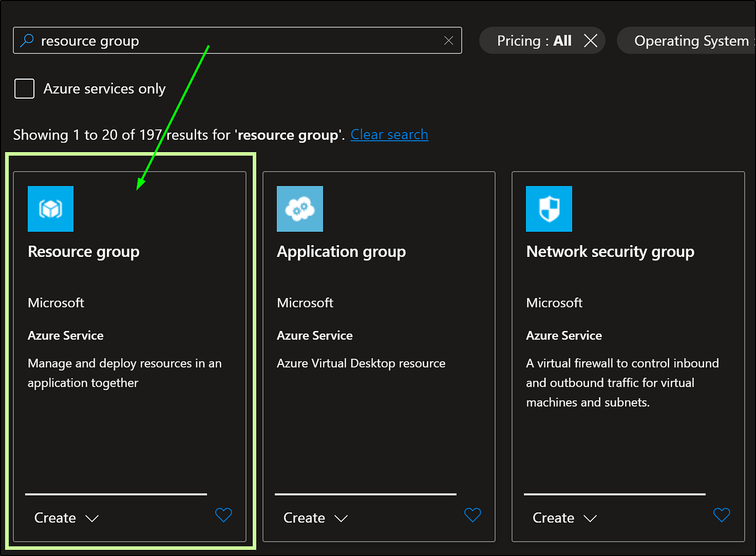Click inside the search input field
The width and height of the screenshot is (756, 556).
point(223,40)
